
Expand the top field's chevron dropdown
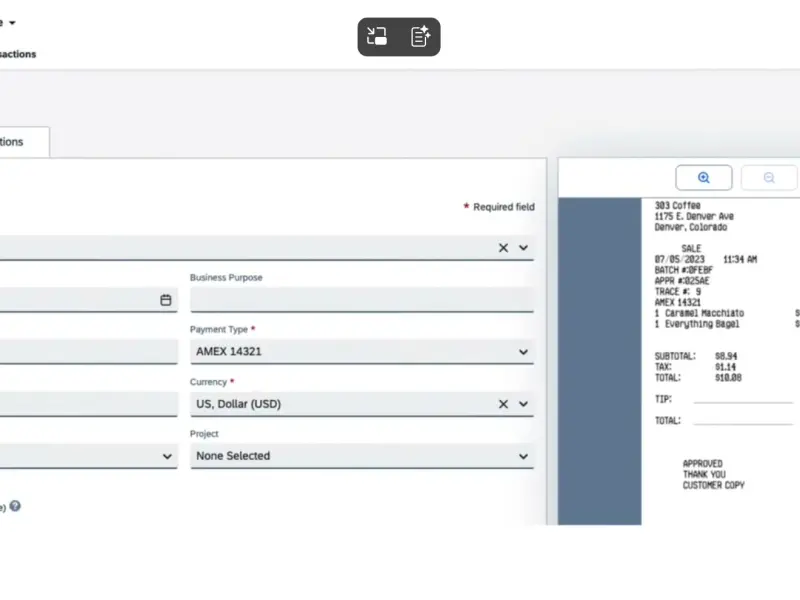tap(523, 248)
